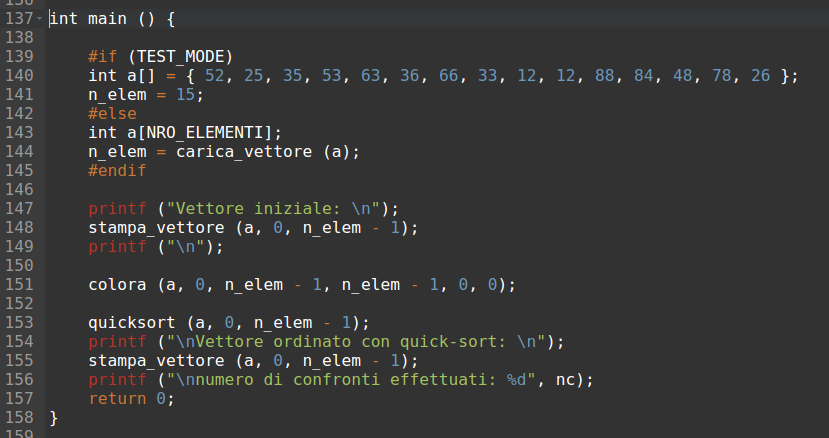Image resolution: width=829 pixels, height=438 pixels.
Task: Place cursor on the #endif directive
Action: click(x=117, y=171)
